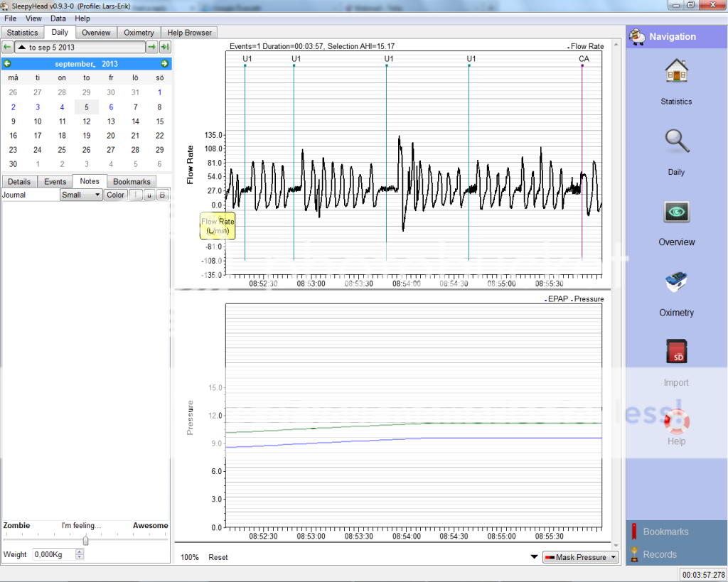
Task: Click the Daily magnifying glass navigation icon
Action: point(675,143)
